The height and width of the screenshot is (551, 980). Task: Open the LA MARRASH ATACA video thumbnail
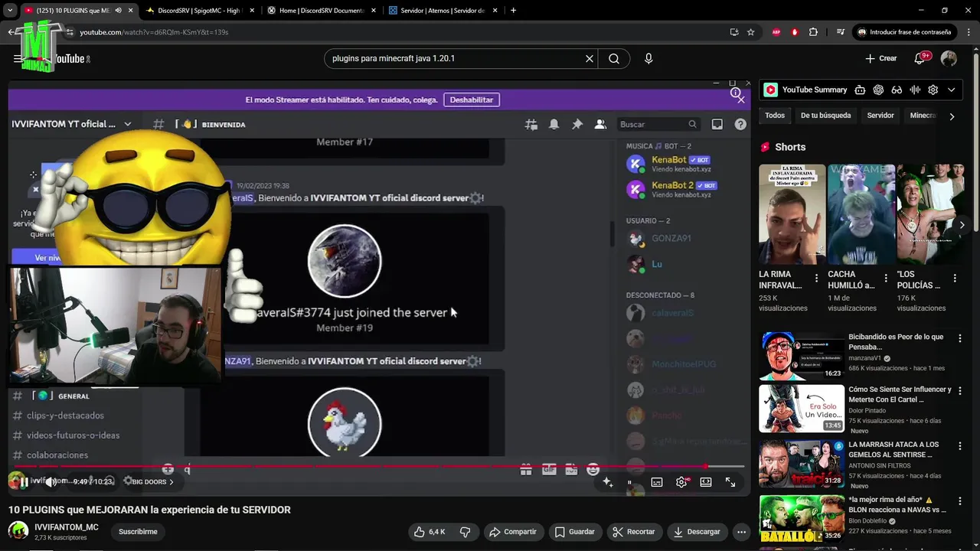802,464
